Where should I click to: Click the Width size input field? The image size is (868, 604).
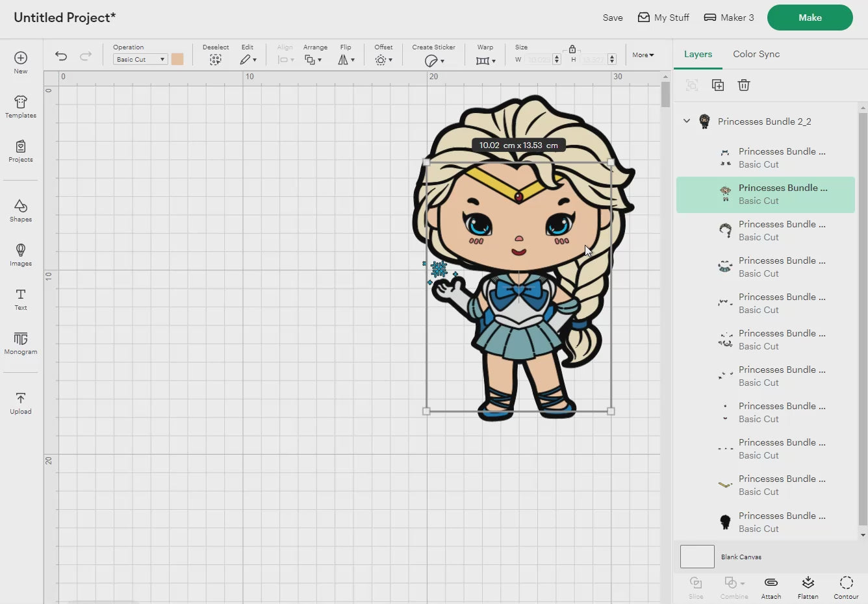539,59
